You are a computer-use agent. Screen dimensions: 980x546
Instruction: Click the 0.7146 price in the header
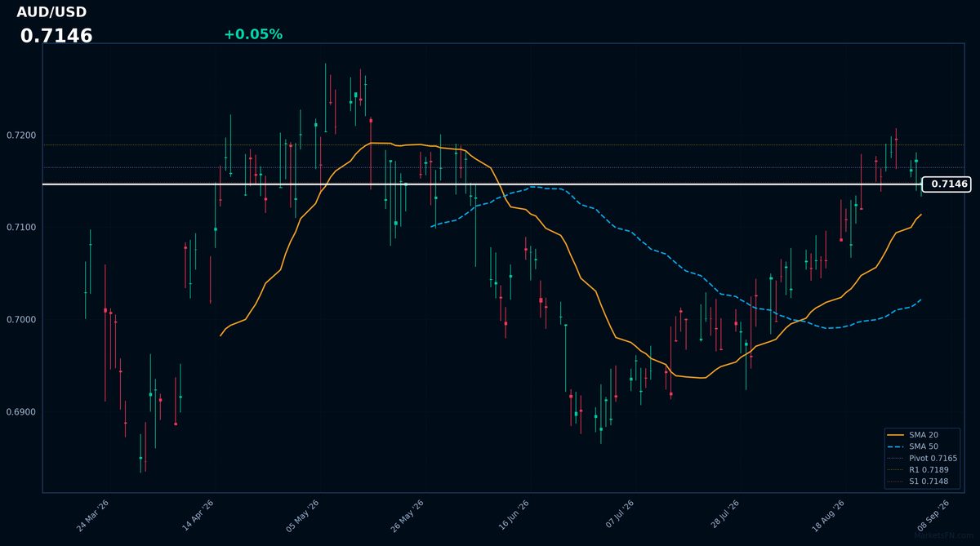point(56,36)
